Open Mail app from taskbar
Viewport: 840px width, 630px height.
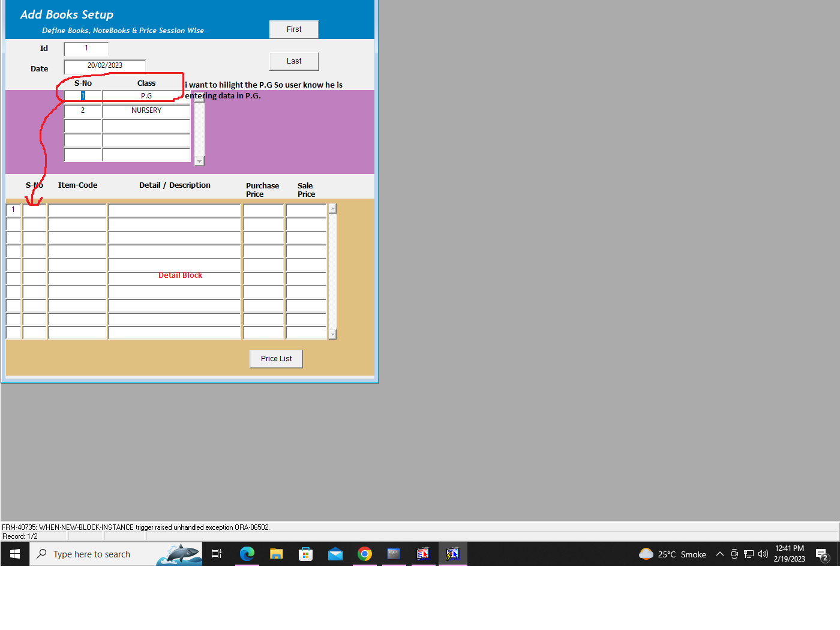(x=335, y=554)
